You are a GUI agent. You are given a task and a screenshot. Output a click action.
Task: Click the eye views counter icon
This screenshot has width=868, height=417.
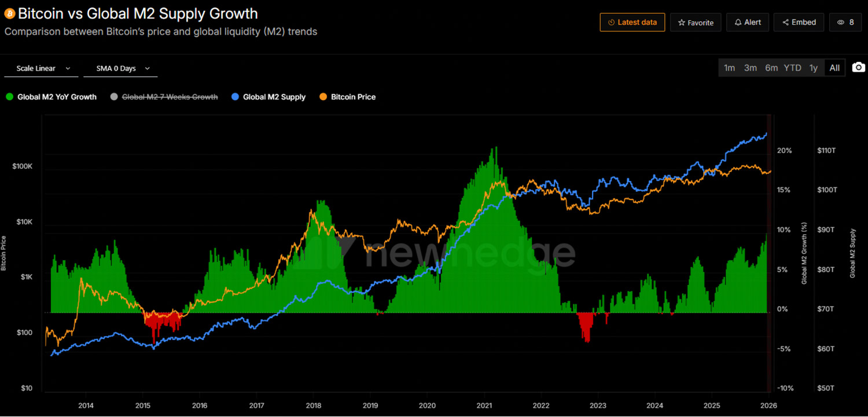click(840, 23)
